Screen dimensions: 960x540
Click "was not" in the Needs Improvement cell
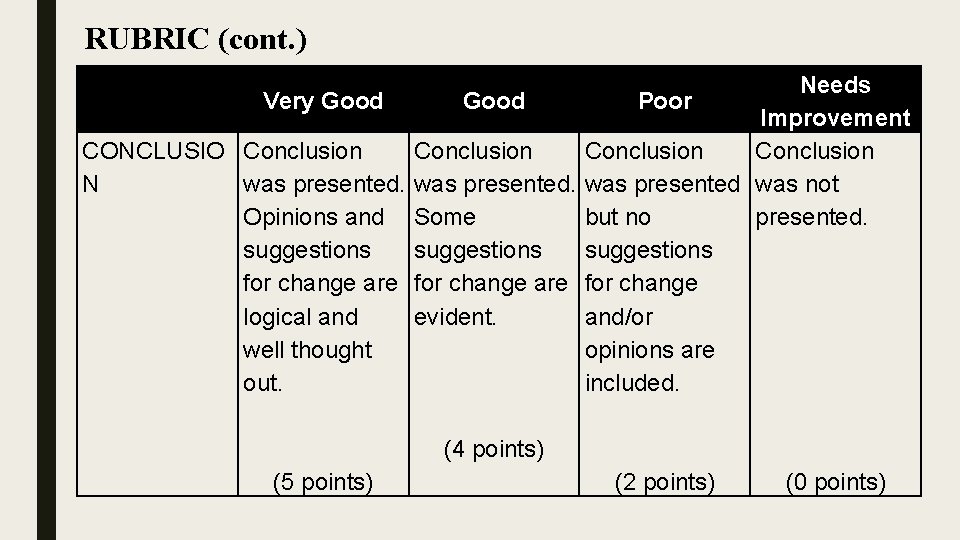tap(797, 184)
